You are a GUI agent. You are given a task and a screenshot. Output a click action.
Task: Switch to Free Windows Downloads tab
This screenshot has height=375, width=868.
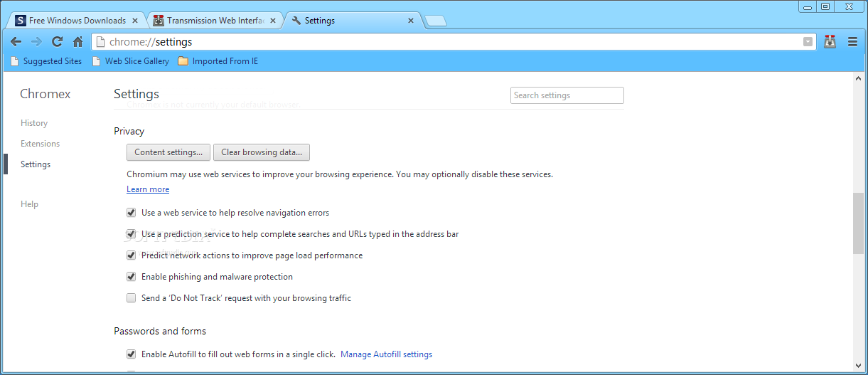coord(76,21)
